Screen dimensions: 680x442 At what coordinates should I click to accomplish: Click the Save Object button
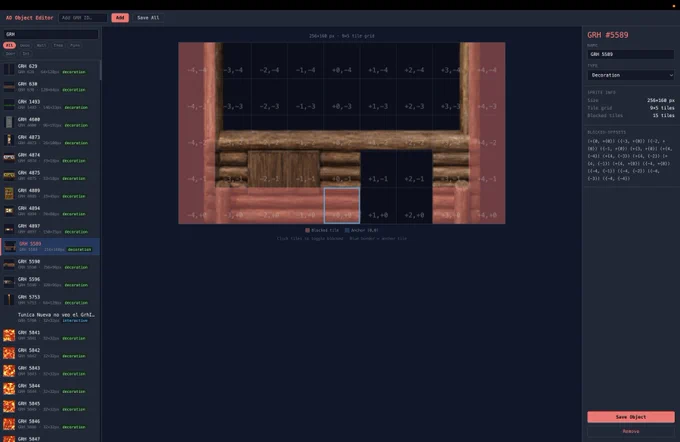coord(631,417)
